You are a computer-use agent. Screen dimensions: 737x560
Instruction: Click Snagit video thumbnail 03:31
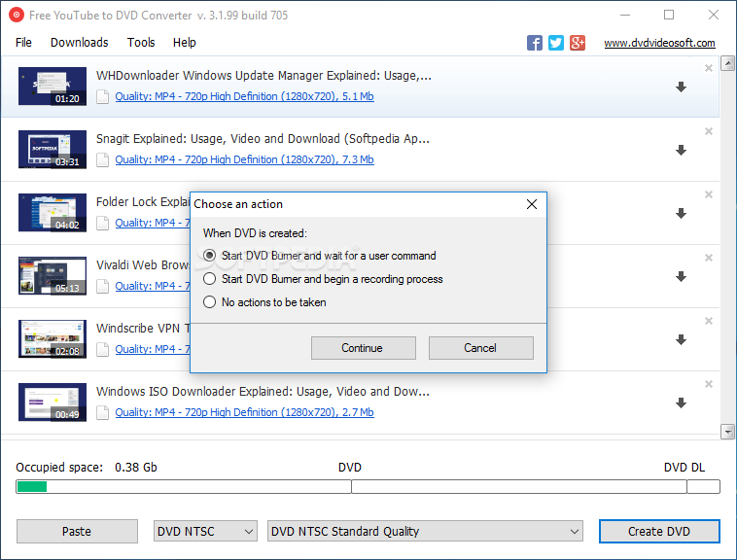tap(53, 150)
